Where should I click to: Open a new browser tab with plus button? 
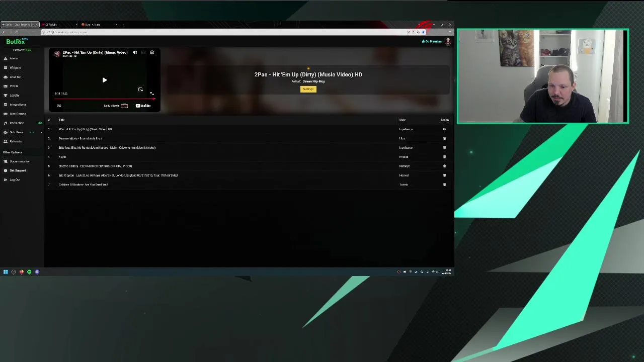pos(123,25)
